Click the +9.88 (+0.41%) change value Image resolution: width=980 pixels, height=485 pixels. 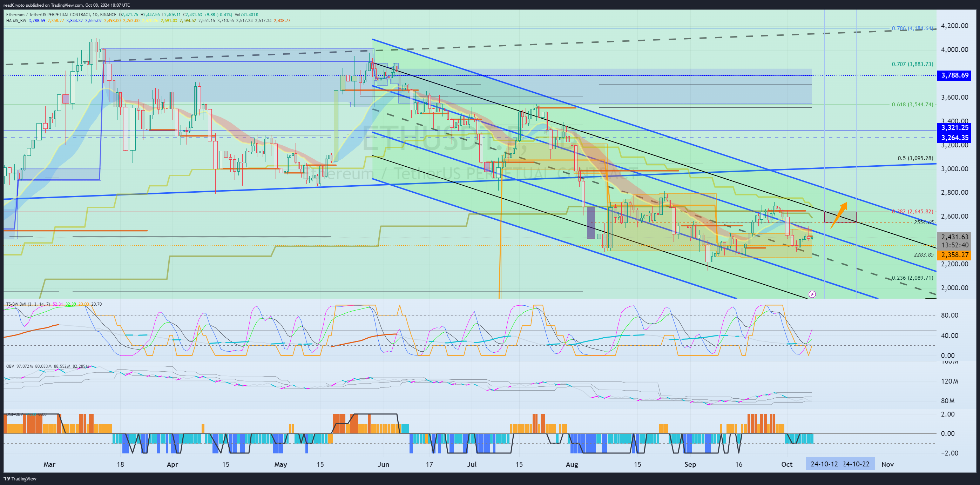coord(218,15)
